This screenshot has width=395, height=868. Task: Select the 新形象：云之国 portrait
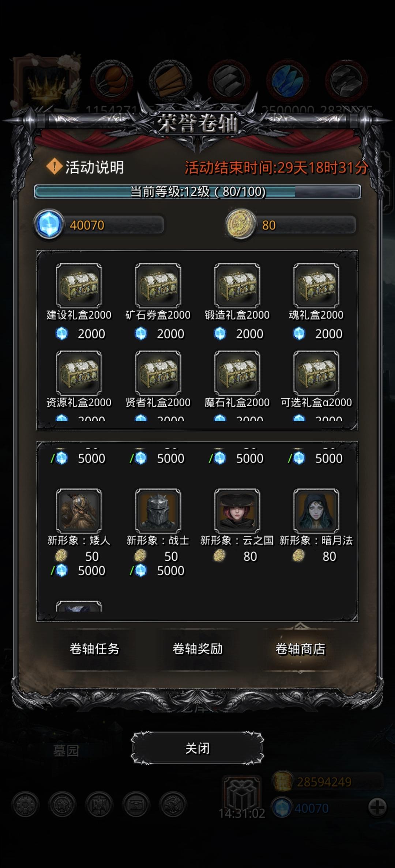pyautogui.click(x=237, y=511)
